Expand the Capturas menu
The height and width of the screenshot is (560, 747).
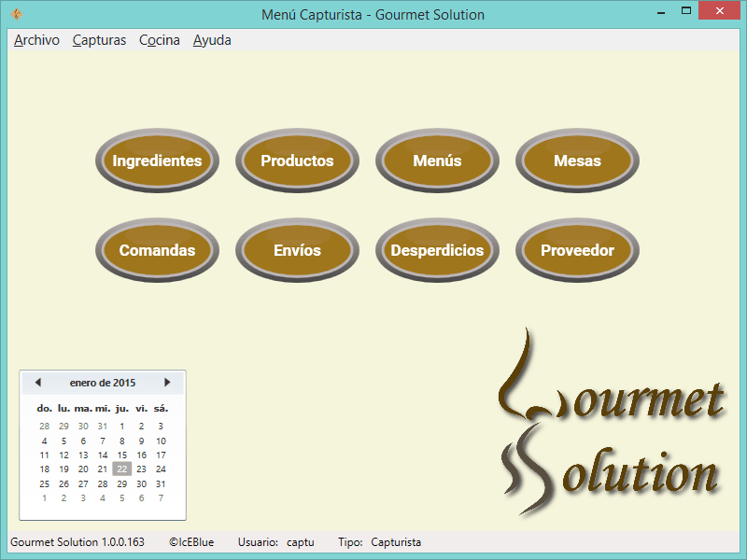[99, 40]
